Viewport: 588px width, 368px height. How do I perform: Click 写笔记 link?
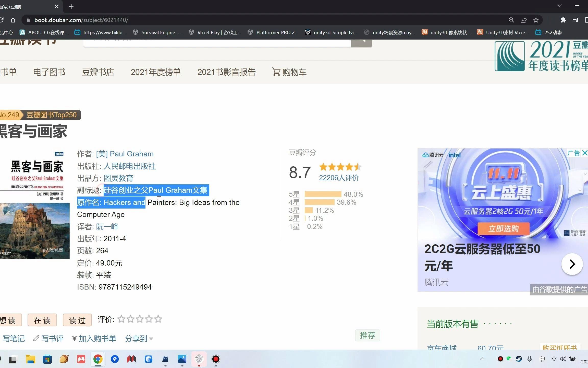14,339
